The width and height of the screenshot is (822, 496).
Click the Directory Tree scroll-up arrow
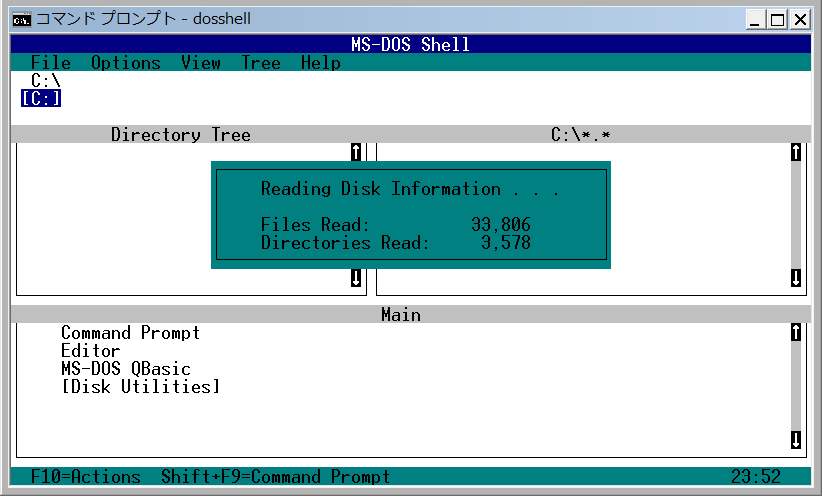click(x=356, y=152)
